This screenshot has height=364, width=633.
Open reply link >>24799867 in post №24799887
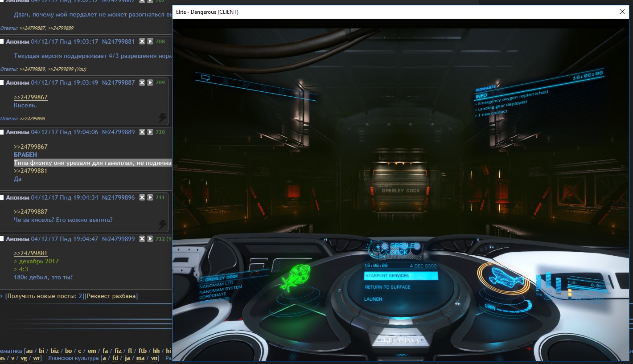31,97
